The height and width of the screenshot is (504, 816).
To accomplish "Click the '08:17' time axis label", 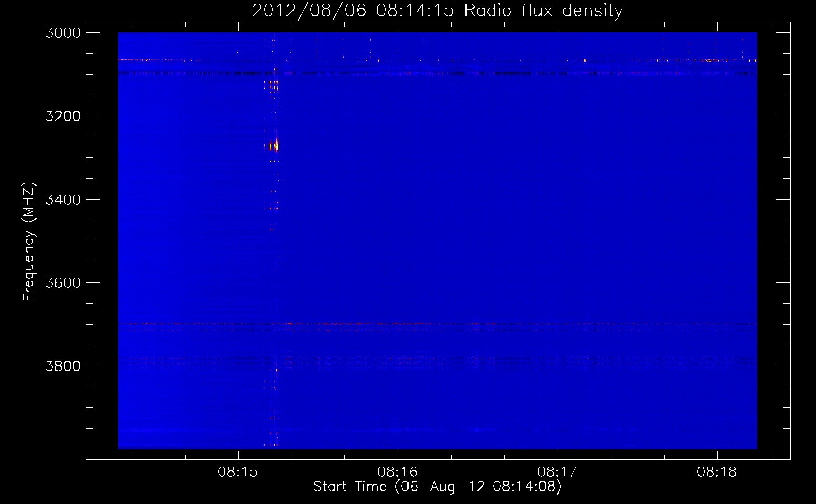I will pyautogui.click(x=557, y=472).
